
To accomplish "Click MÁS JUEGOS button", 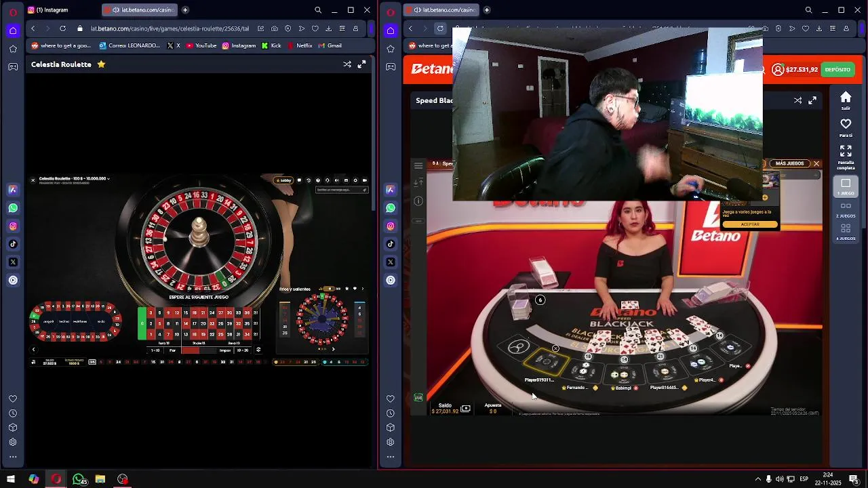I will (789, 163).
